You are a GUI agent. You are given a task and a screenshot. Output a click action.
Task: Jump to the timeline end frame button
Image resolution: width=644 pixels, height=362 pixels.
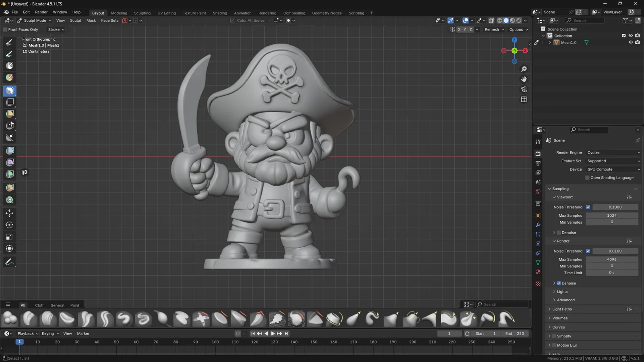[x=287, y=334]
